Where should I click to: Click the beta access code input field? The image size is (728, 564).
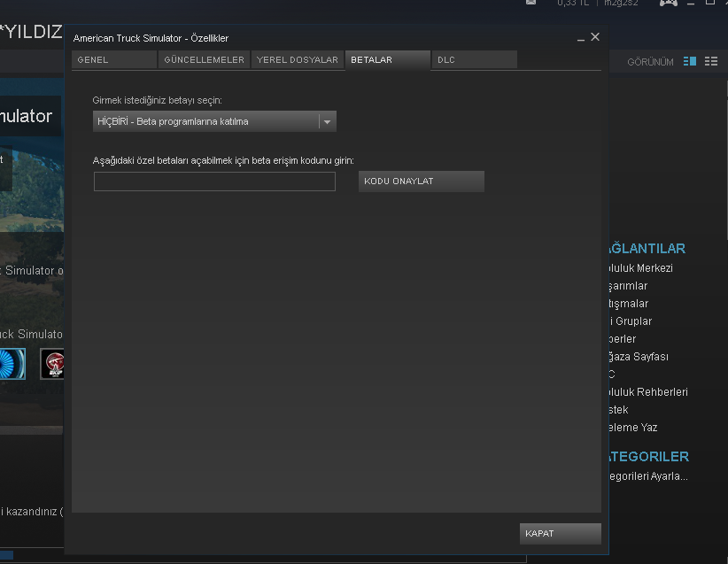click(214, 182)
